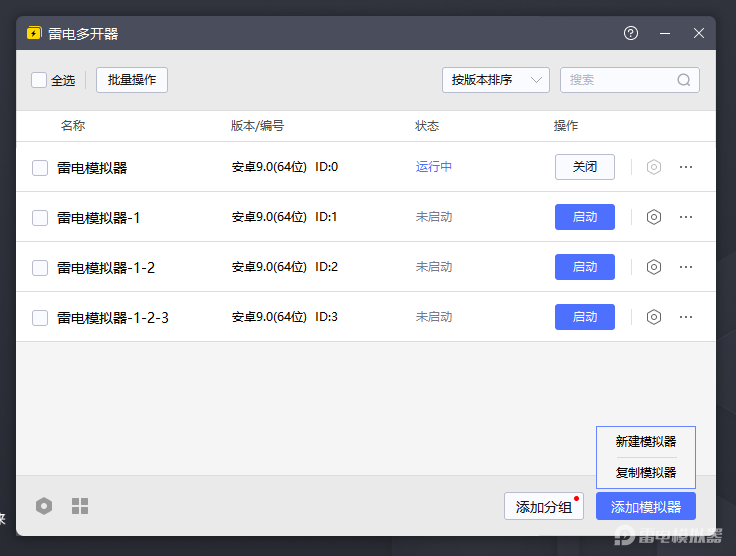Check the box for 雷电模拟器-1
The width and height of the screenshot is (736, 556).
coord(40,218)
